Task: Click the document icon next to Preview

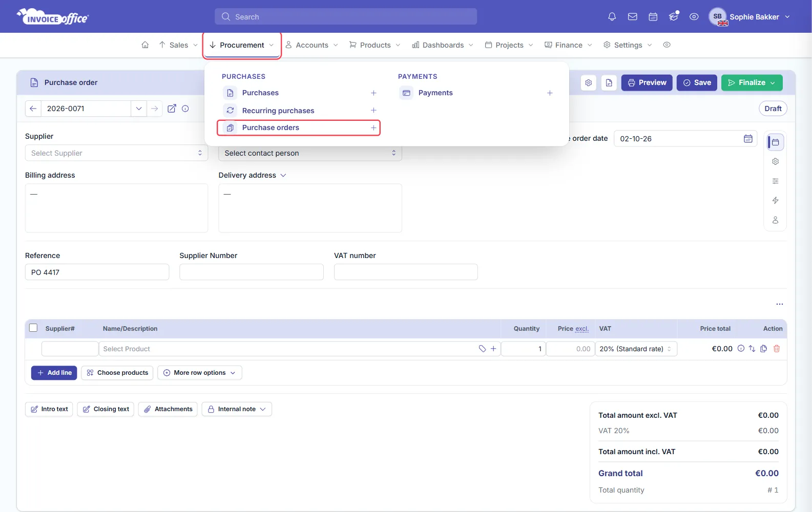Action: point(609,82)
